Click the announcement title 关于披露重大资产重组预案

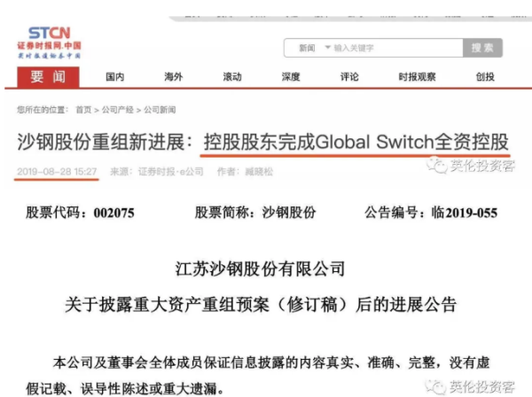(x=261, y=304)
